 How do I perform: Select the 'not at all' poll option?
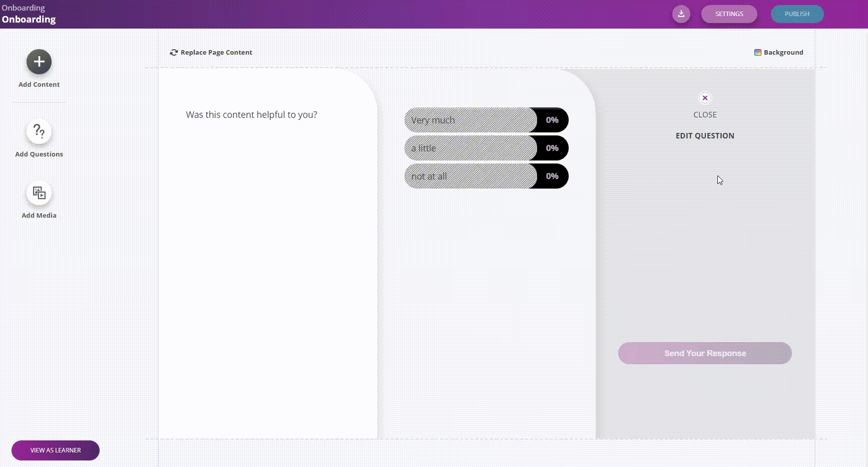[x=486, y=176]
